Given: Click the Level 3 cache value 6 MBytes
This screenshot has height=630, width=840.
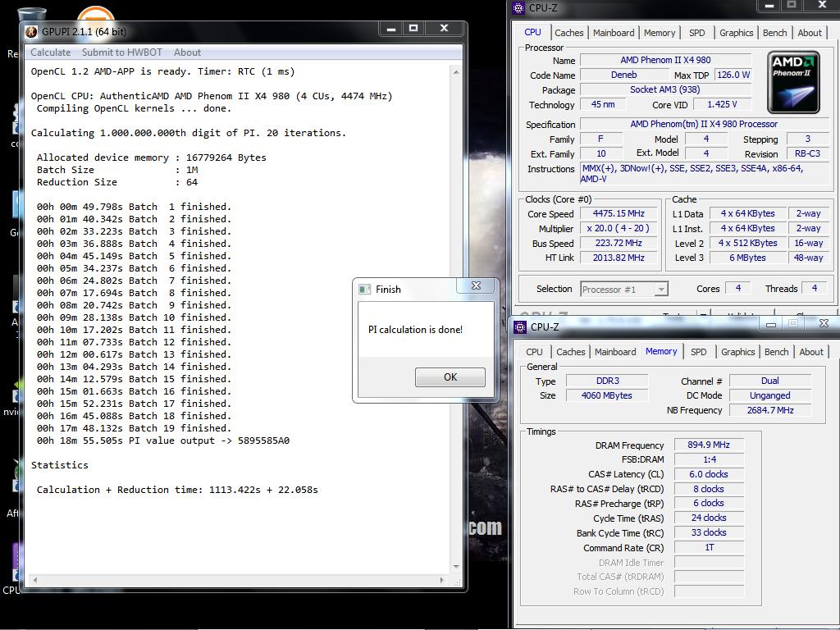Looking at the screenshot, I should click(x=747, y=258).
